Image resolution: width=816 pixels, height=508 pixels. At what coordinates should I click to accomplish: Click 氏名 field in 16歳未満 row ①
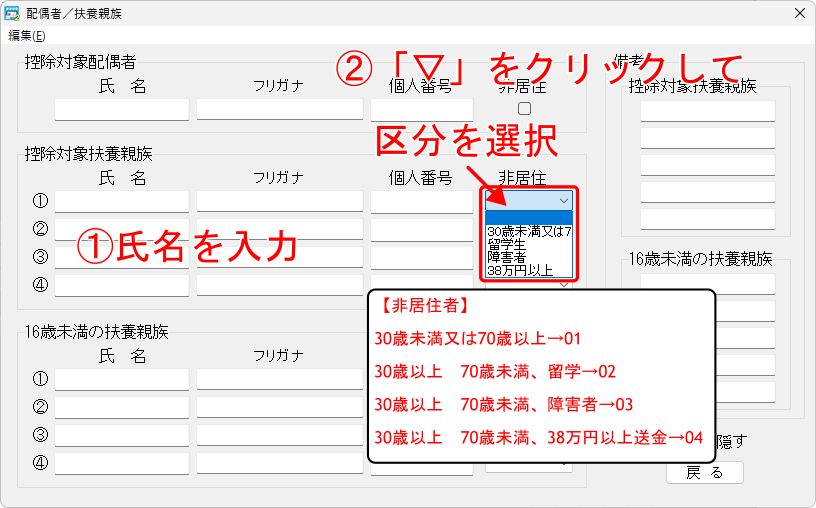tap(122, 379)
